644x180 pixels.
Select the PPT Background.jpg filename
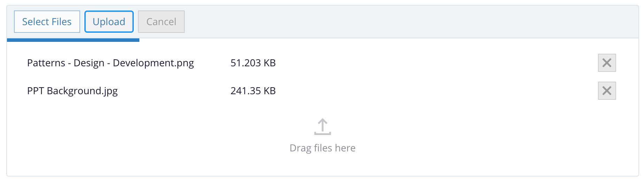[x=72, y=91]
